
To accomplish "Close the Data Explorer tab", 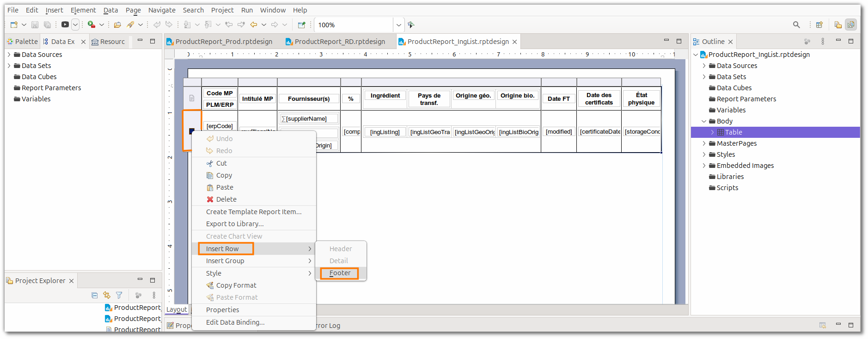I will (83, 42).
